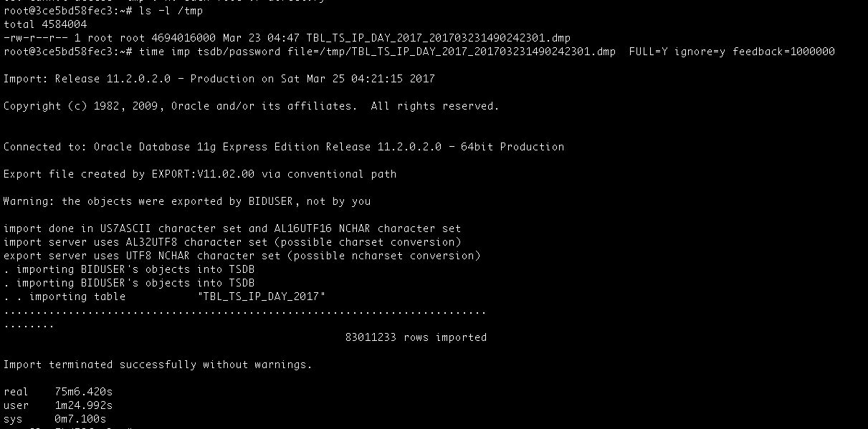
Task: Click the 'import server uses AL32UTF8' line
Action: point(232,242)
